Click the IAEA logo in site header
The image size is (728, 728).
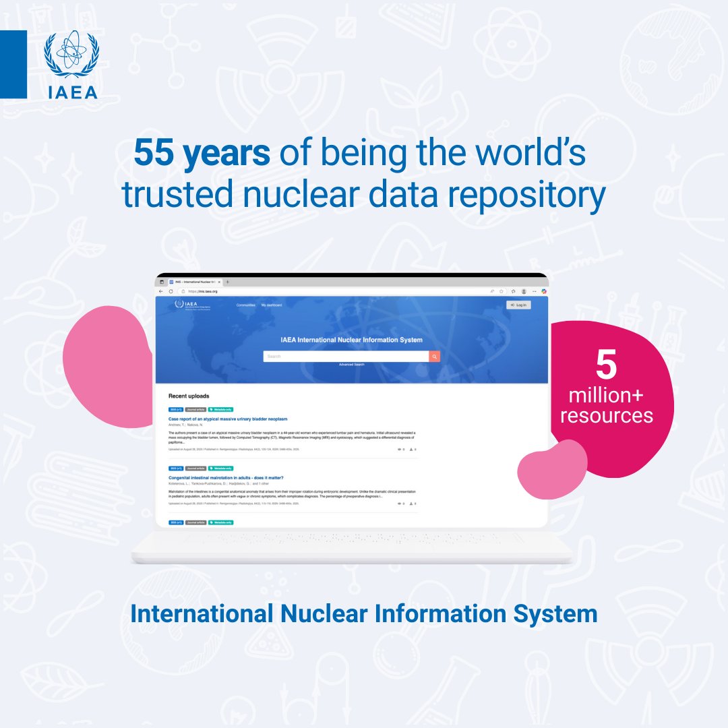pyautogui.click(x=193, y=305)
